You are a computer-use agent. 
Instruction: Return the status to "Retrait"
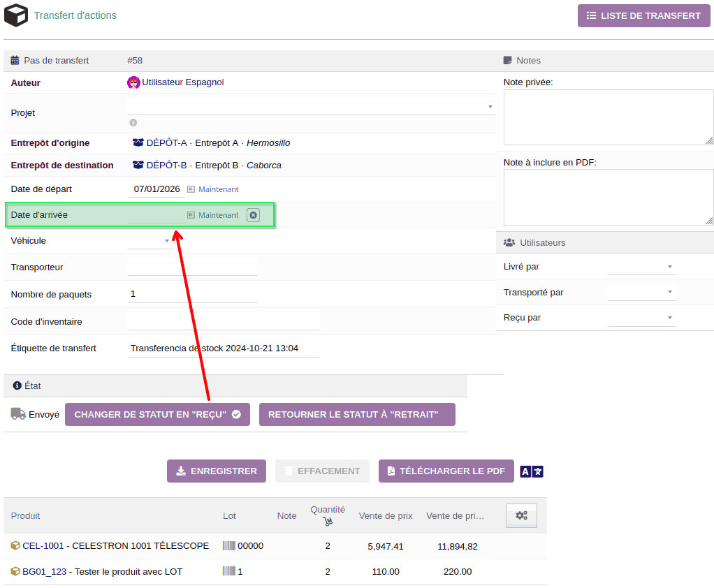click(x=357, y=414)
